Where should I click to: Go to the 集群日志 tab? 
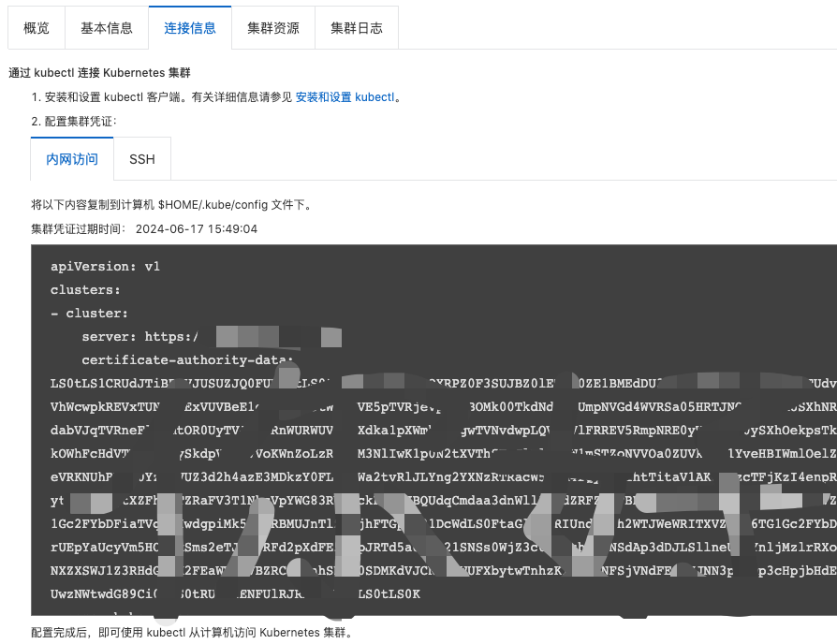pos(357,28)
